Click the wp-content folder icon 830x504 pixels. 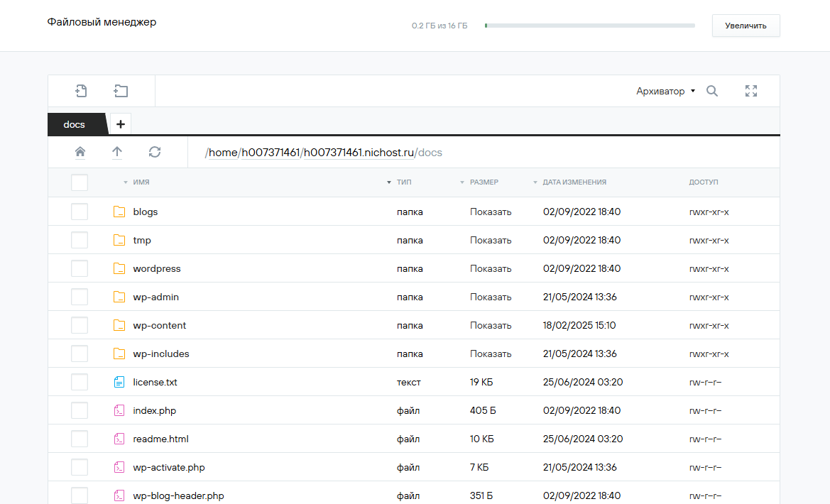(119, 325)
